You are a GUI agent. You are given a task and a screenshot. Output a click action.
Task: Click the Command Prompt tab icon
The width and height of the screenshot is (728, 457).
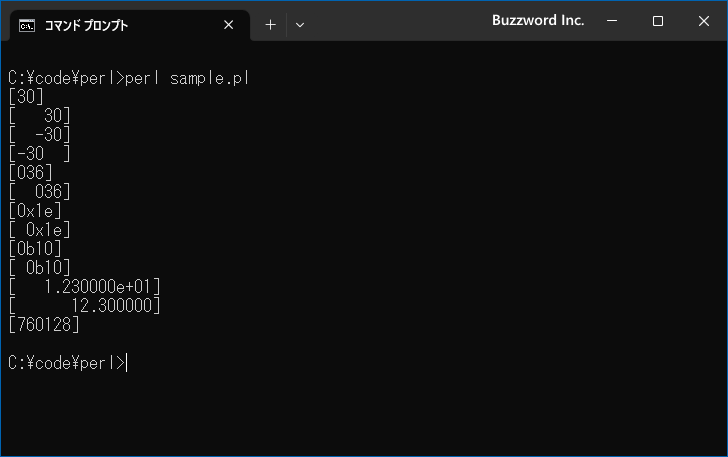[x=26, y=25]
